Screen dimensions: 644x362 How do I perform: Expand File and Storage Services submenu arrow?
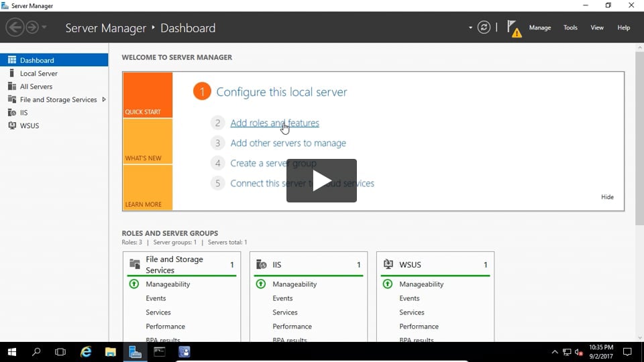point(103,99)
